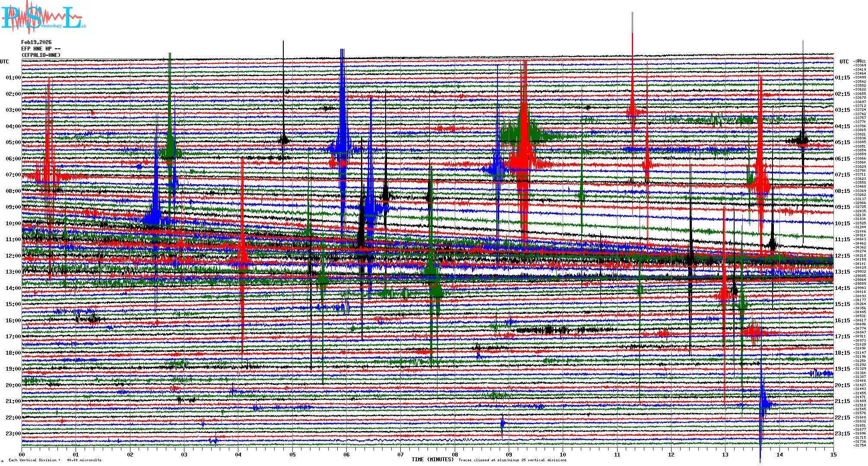Select the 01:00 hour label on left
Screen dimensions: 868x466
[x=13, y=78]
